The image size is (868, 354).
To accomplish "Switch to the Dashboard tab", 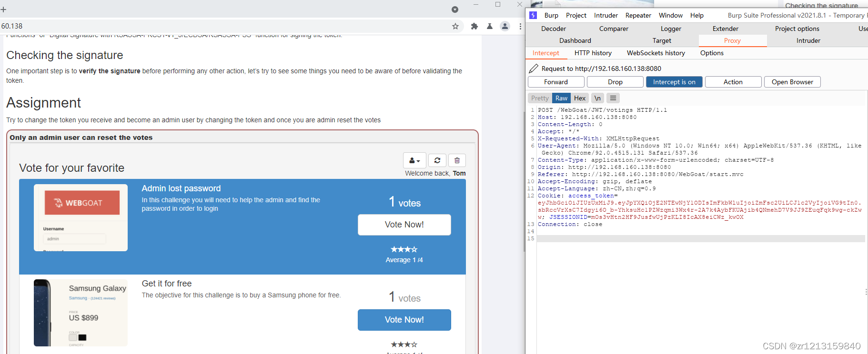I will coord(575,40).
